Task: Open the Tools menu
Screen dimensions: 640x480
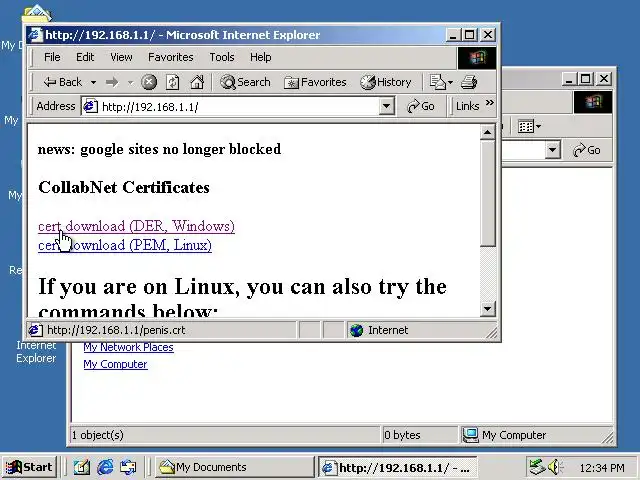Action: [x=222, y=57]
